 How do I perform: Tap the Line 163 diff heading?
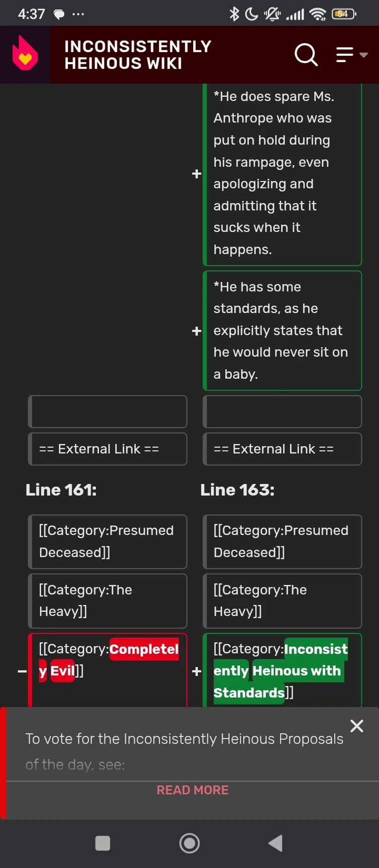point(237,490)
